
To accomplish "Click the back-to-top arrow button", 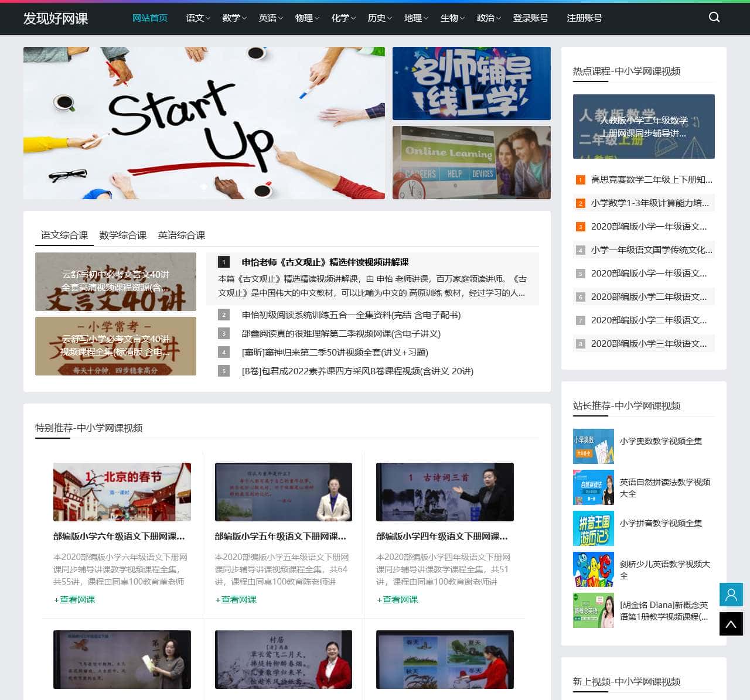I will tap(731, 624).
